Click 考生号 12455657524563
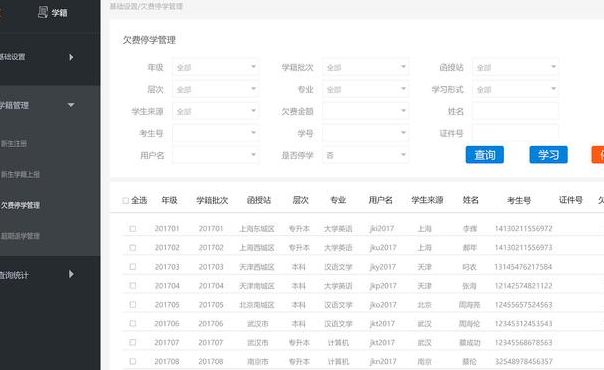The width and height of the screenshot is (604, 370). [x=523, y=305]
